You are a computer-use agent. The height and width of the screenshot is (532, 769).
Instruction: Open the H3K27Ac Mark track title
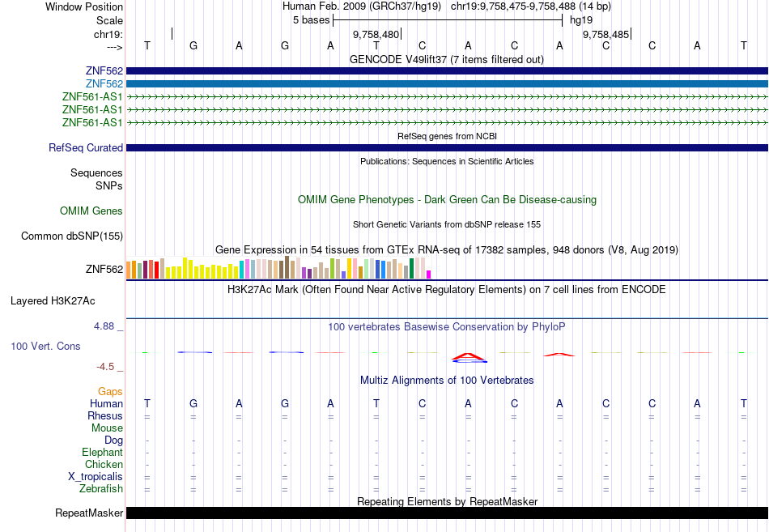coord(447,290)
